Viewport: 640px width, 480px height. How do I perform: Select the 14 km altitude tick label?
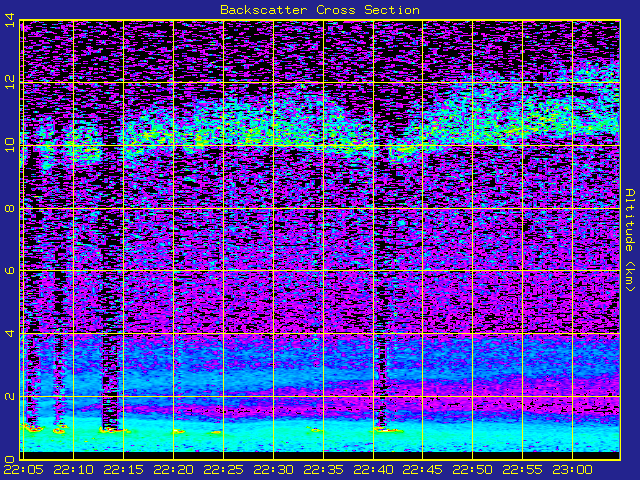point(9,20)
